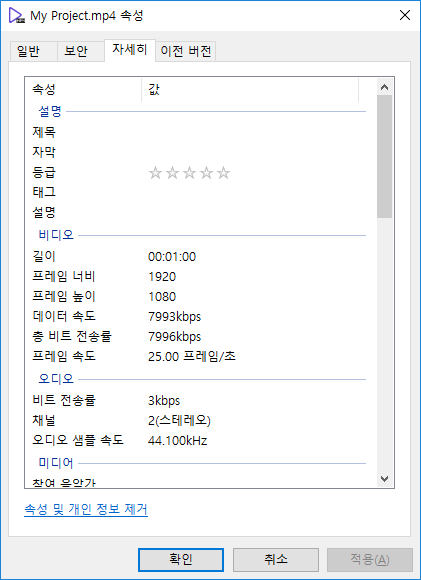Click scrollbar down arrow in property list

[385, 479]
